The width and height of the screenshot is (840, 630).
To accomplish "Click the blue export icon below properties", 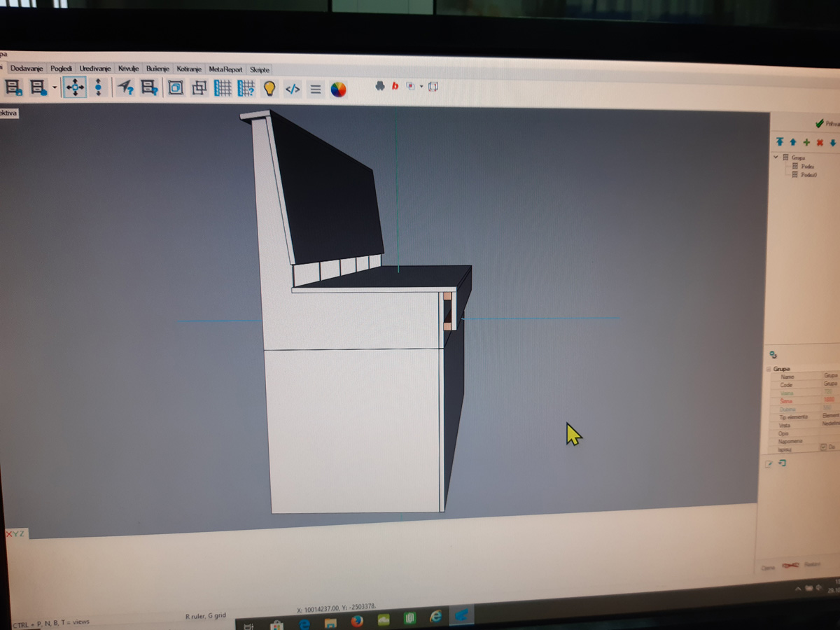I will pyautogui.click(x=782, y=463).
